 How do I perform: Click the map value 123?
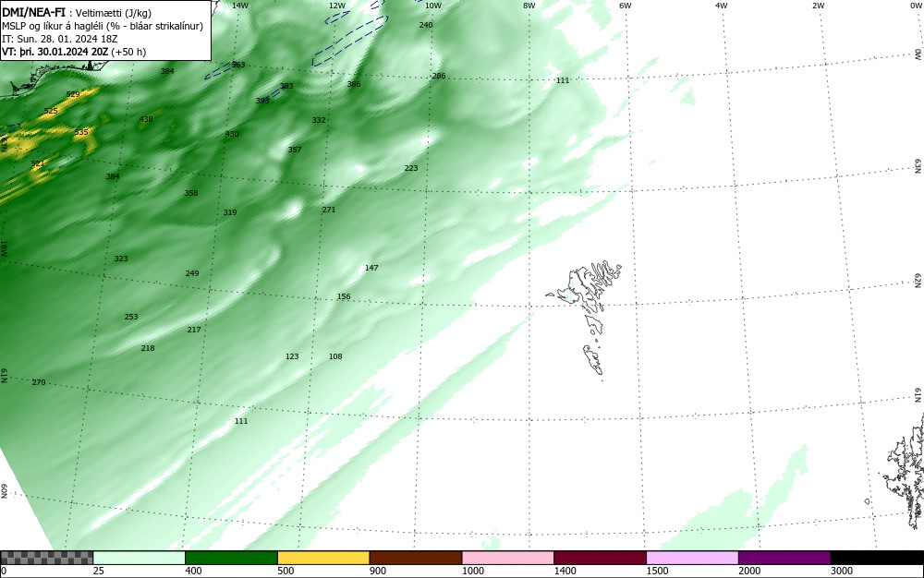[292, 356]
